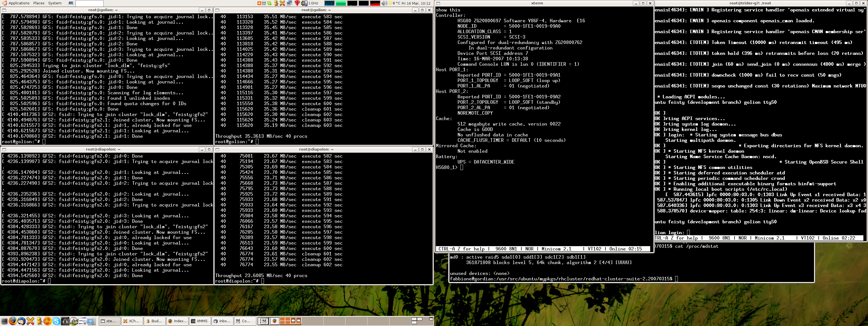Open the volume control speaker icon
The image size is (868, 326).
pyautogui.click(x=384, y=3)
